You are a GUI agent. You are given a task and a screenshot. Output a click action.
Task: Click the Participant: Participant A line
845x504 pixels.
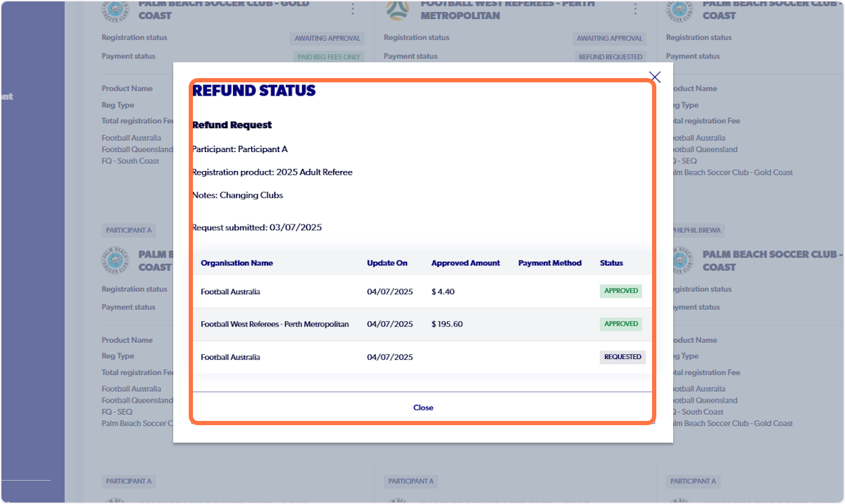click(x=239, y=149)
